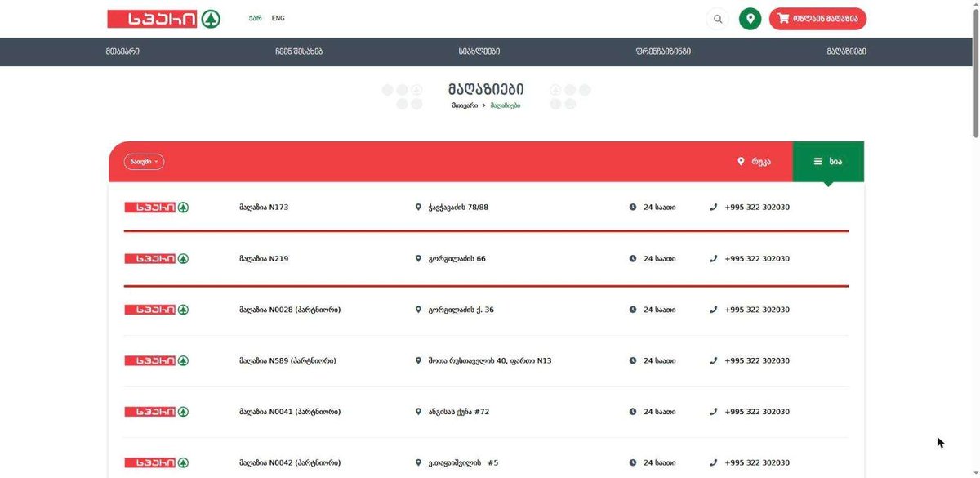Screen dimensions: 980x478
Task: Open the სიახლეები menu item
Action: click(x=479, y=51)
